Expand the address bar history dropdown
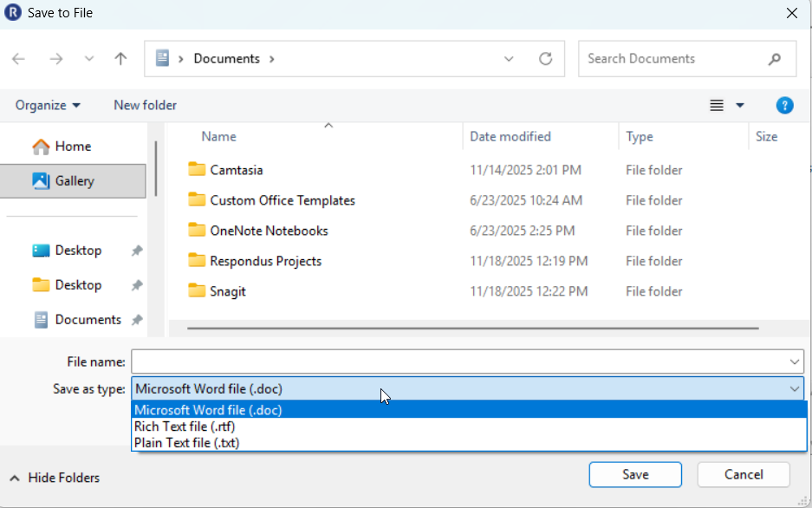This screenshot has height=508, width=812. pyautogui.click(x=510, y=59)
